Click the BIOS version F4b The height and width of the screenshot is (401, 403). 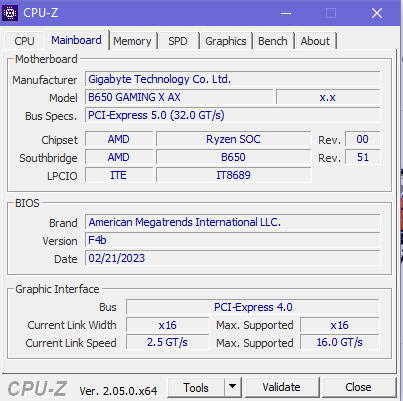[x=233, y=240]
